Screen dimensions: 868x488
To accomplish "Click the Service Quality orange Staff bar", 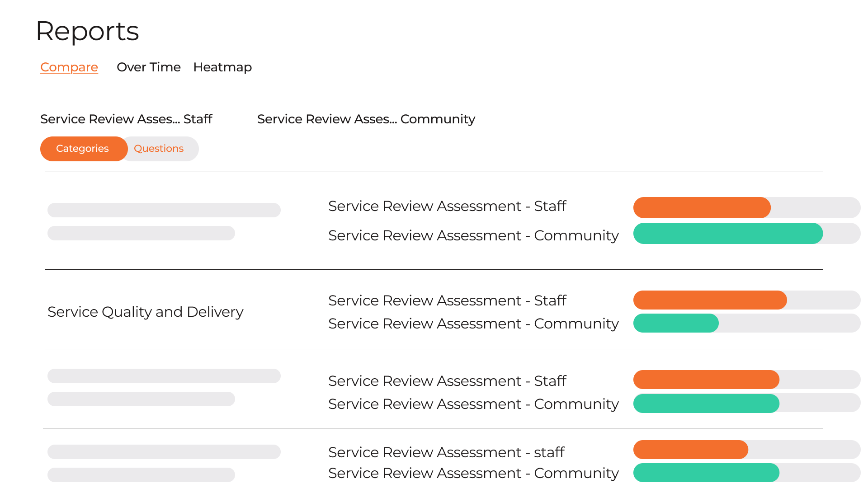I will [710, 300].
